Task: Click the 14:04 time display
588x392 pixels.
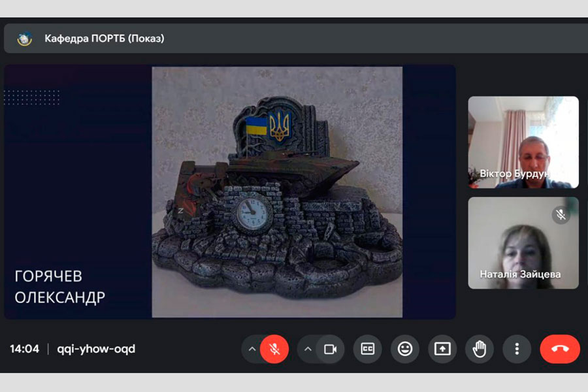Action: (24, 349)
